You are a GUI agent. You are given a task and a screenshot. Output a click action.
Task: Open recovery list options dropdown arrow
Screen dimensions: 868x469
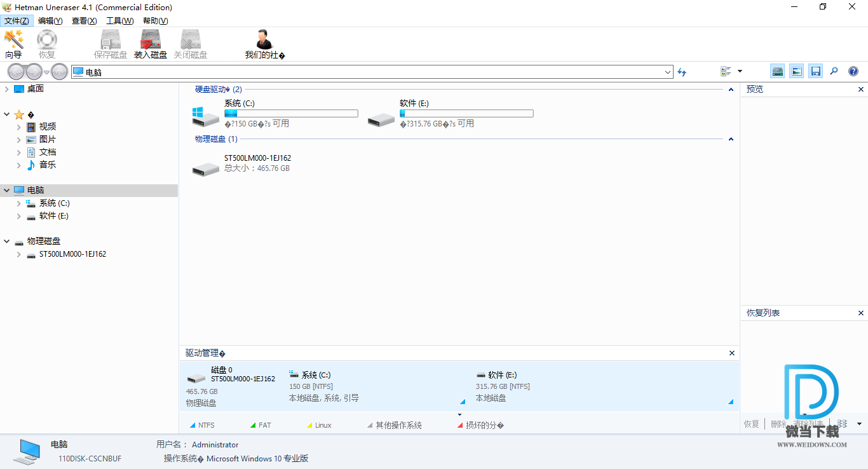pyautogui.click(x=859, y=424)
